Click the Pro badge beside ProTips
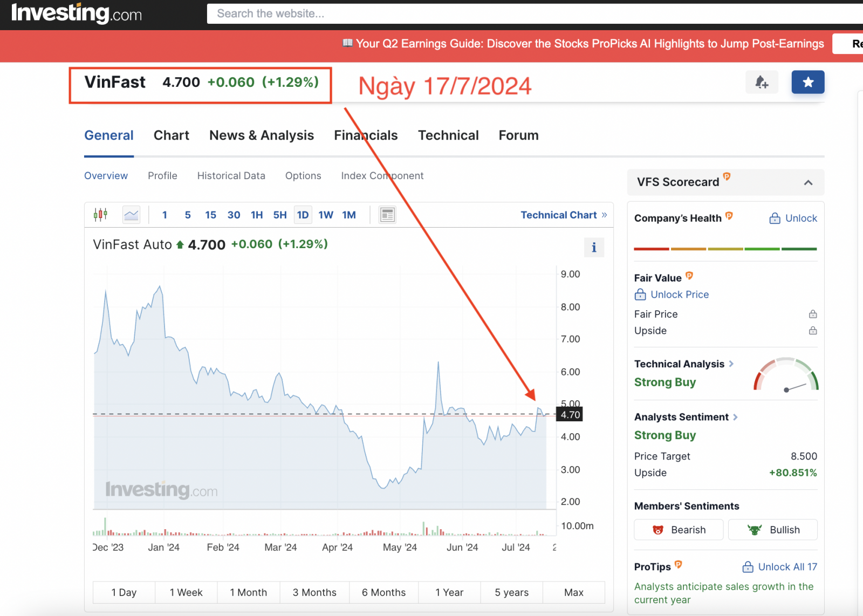863x616 pixels. pyautogui.click(x=679, y=564)
